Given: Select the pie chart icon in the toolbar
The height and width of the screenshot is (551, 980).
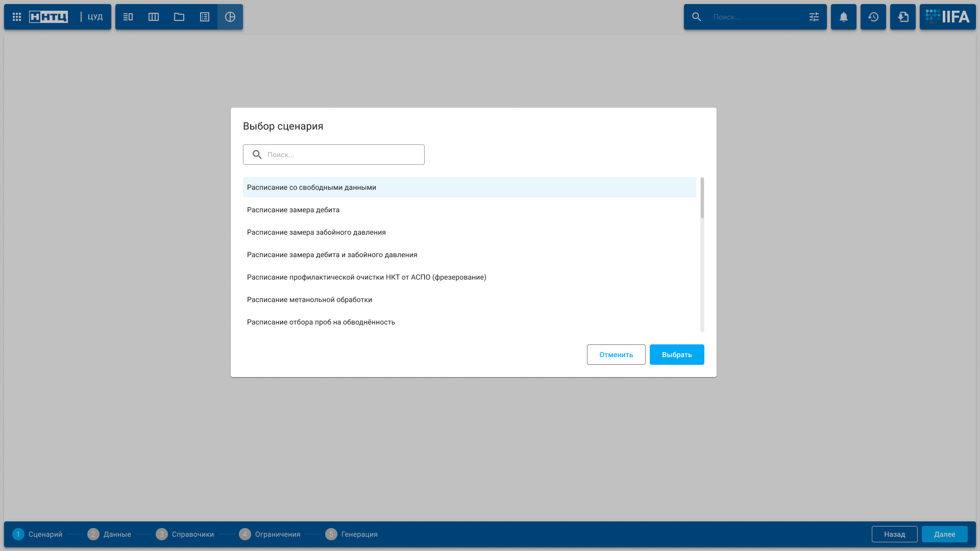Looking at the screenshot, I should coord(230,17).
